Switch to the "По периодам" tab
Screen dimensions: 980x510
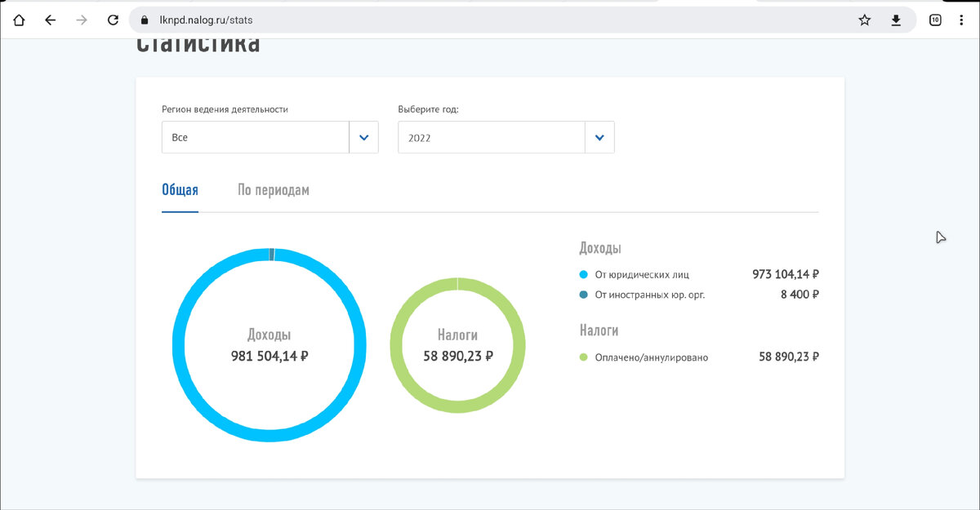pyautogui.click(x=274, y=190)
